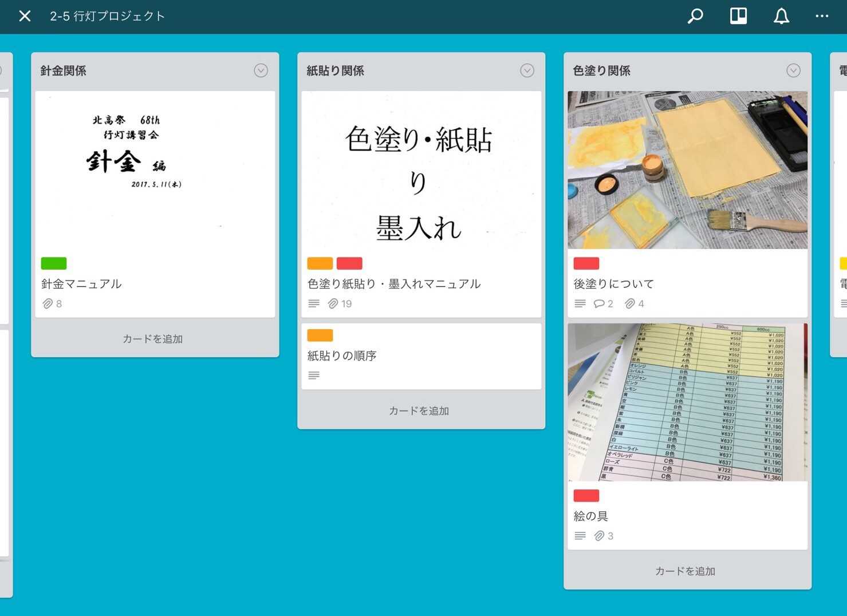Open the 後塗りについて card painting photo

687,170
